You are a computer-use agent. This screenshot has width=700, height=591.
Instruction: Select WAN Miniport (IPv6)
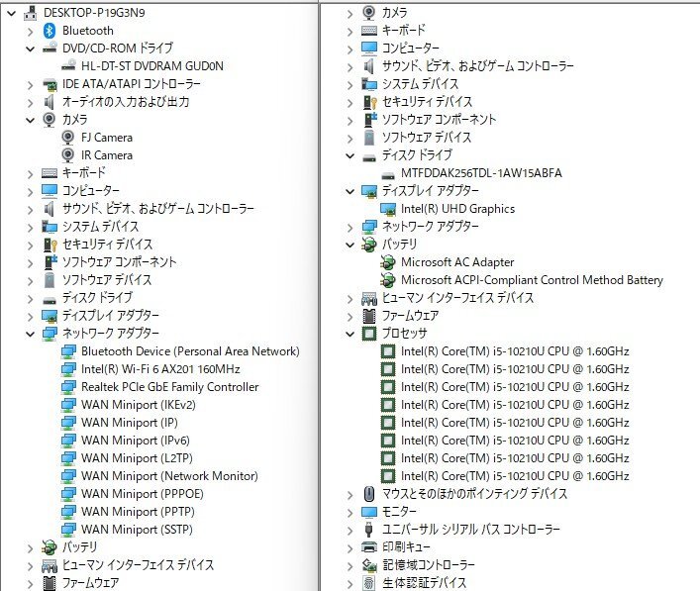point(136,441)
